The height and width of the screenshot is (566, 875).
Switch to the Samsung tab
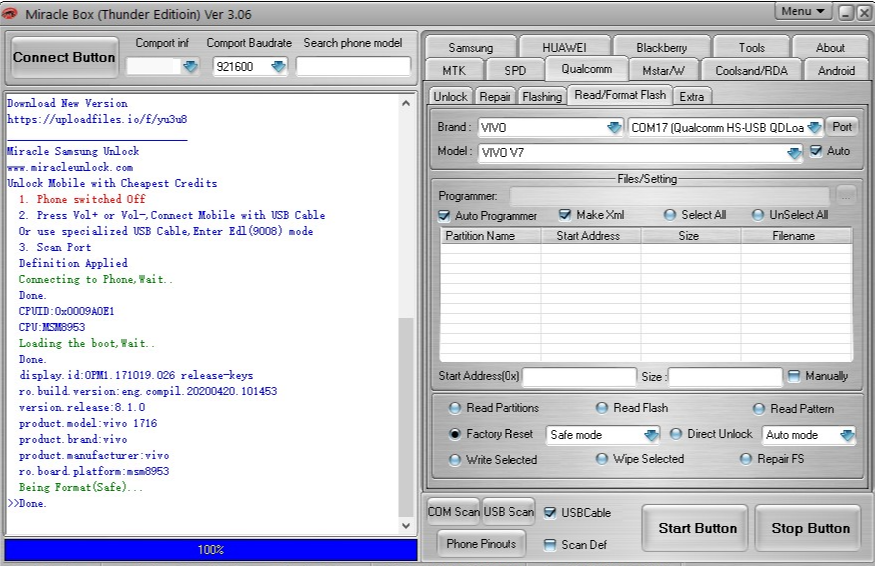coord(470,48)
